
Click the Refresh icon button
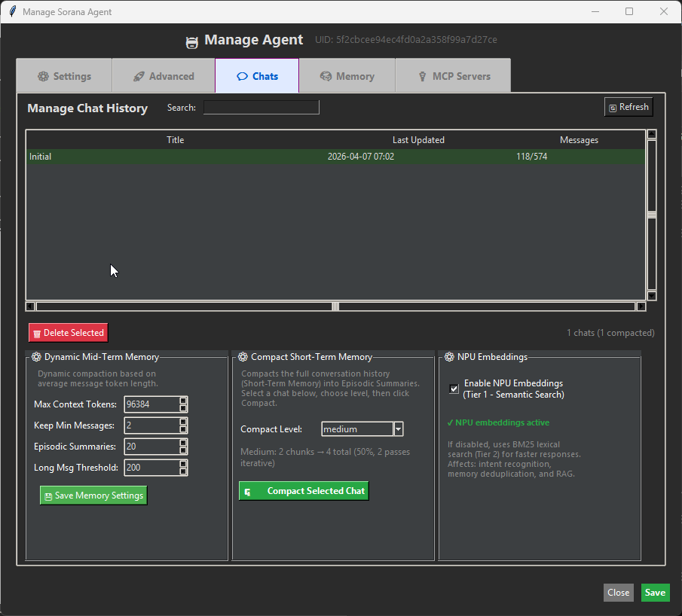(x=612, y=106)
